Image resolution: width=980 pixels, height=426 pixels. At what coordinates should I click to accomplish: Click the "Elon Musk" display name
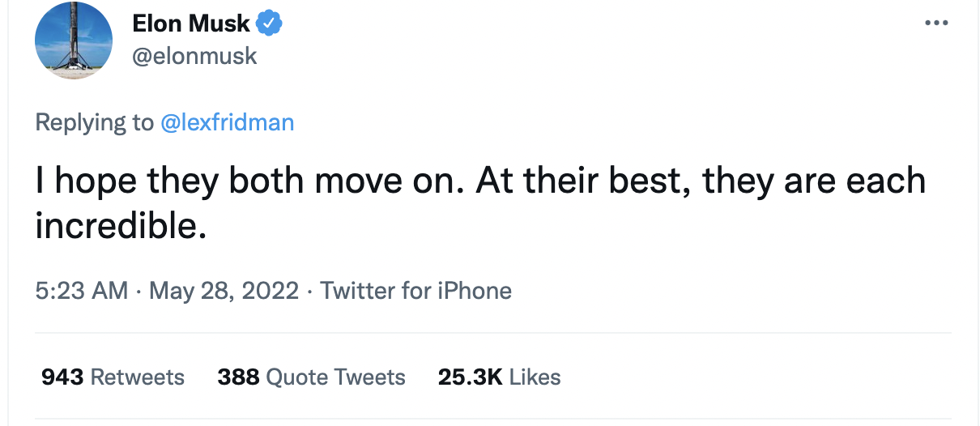point(191,24)
